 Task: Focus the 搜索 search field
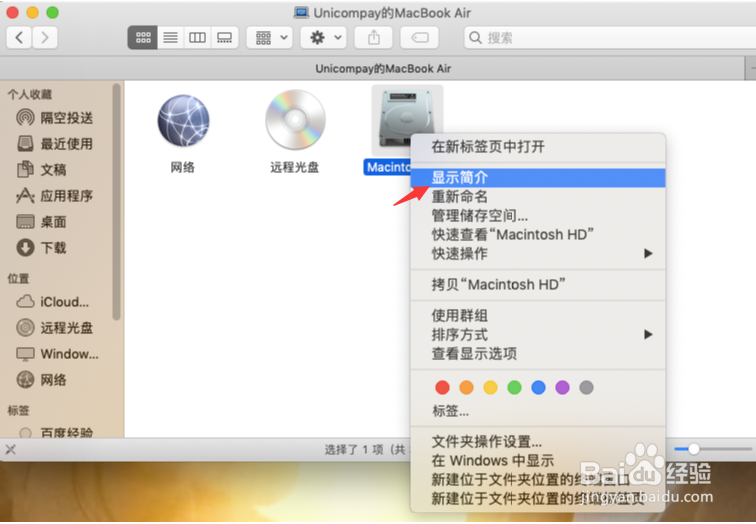pyautogui.click(x=609, y=38)
